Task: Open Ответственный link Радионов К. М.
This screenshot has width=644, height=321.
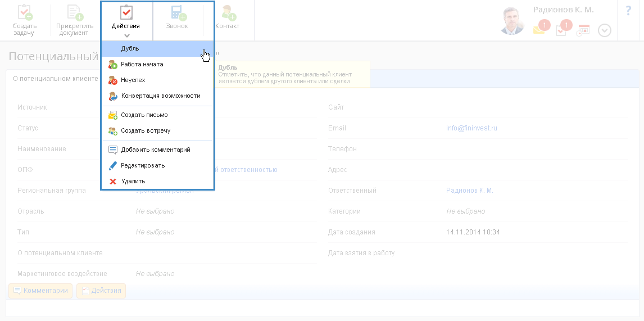Action: tap(469, 191)
